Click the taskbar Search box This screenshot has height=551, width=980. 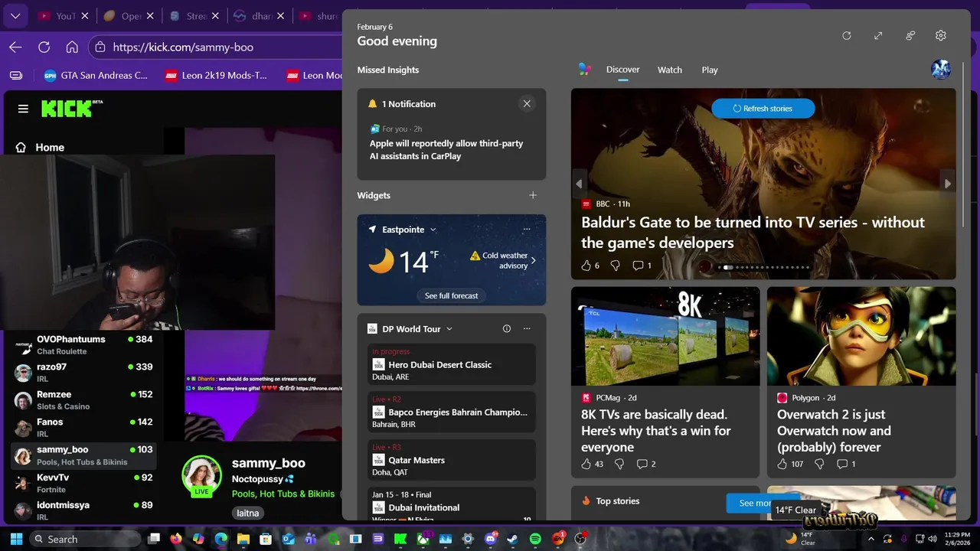85,539
